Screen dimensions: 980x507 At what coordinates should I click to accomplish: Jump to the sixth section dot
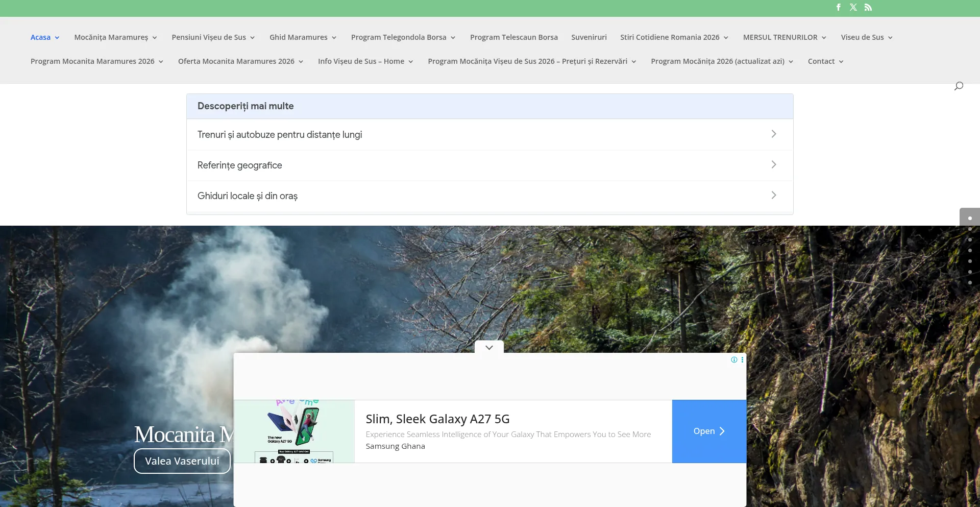970,272
